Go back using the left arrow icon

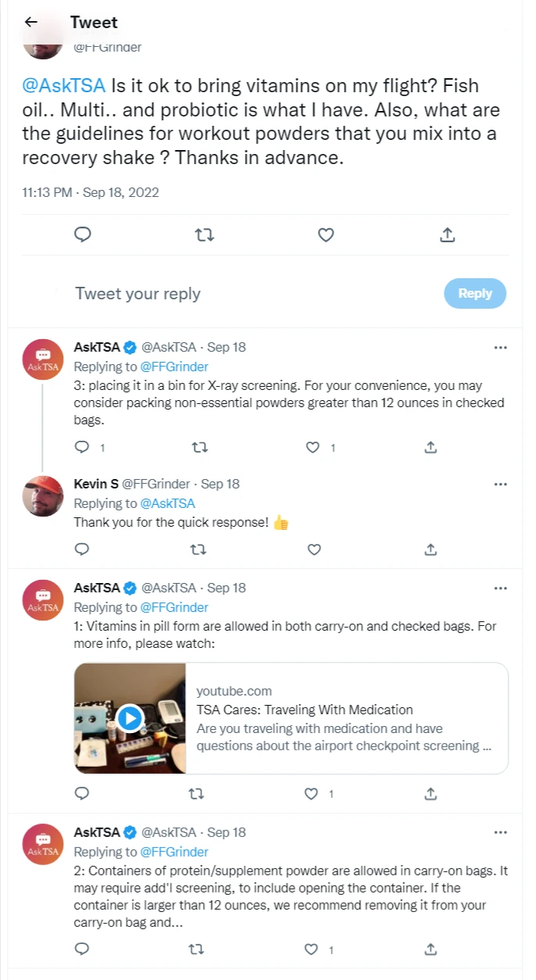click(x=31, y=22)
